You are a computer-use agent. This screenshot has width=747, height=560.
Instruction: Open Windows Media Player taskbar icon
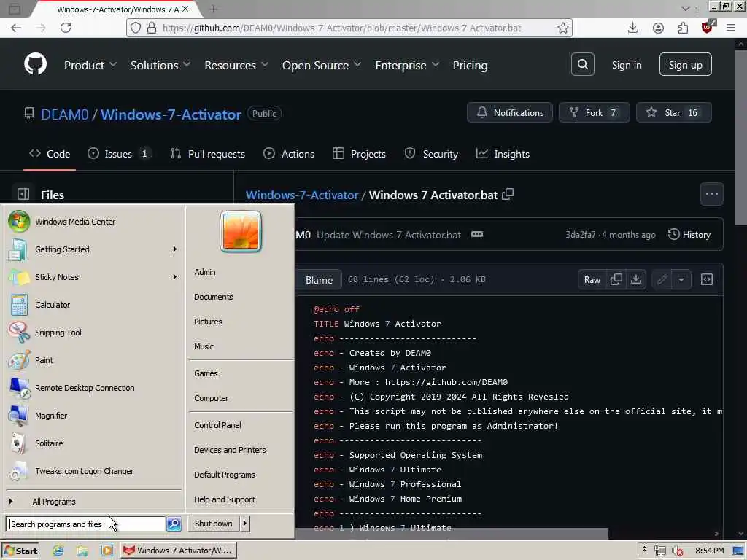[x=107, y=551]
